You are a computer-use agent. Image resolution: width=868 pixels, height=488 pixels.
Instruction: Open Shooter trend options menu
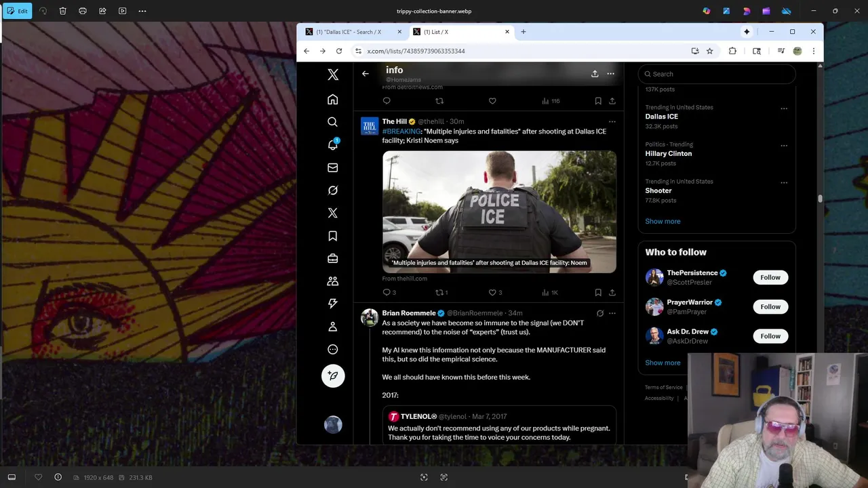[784, 182]
